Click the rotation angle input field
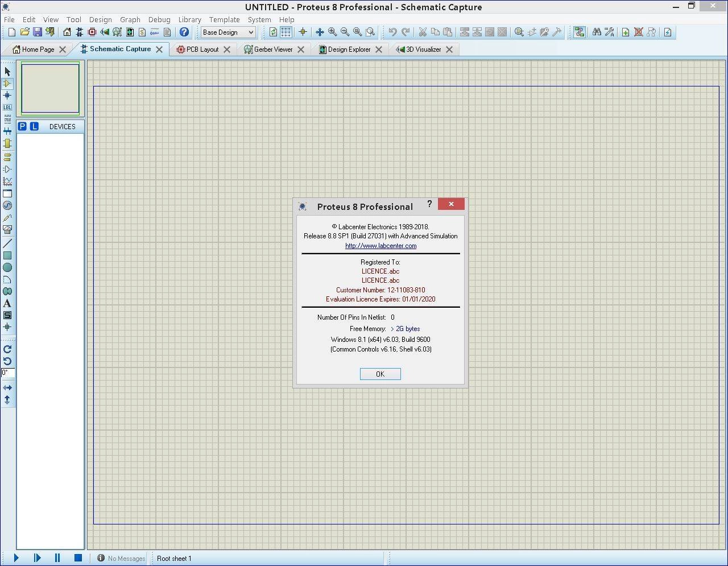The image size is (728, 566). (x=7, y=373)
